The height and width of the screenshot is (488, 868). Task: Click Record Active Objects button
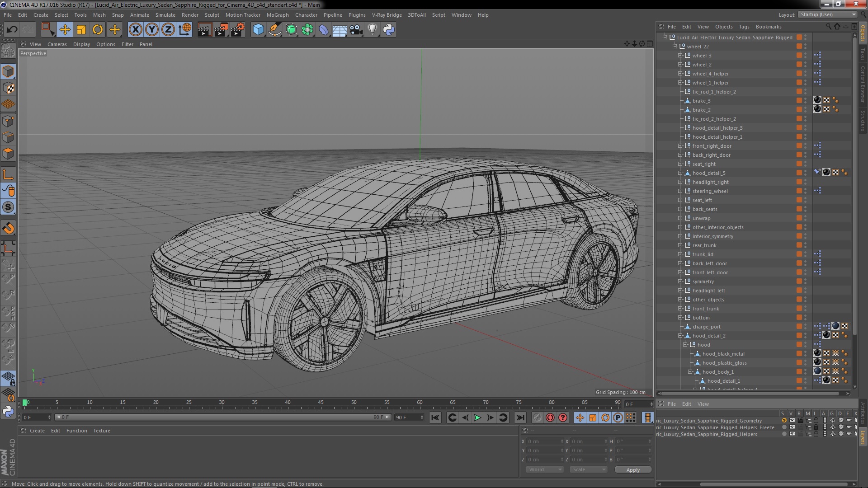(537, 418)
